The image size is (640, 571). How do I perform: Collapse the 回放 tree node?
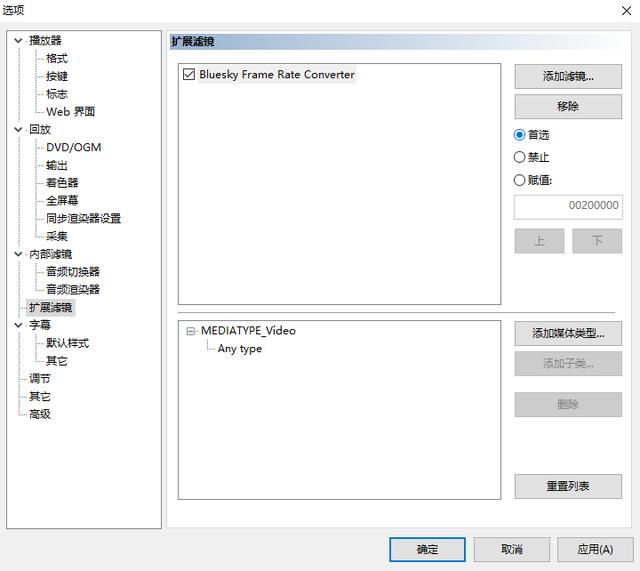(18, 129)
